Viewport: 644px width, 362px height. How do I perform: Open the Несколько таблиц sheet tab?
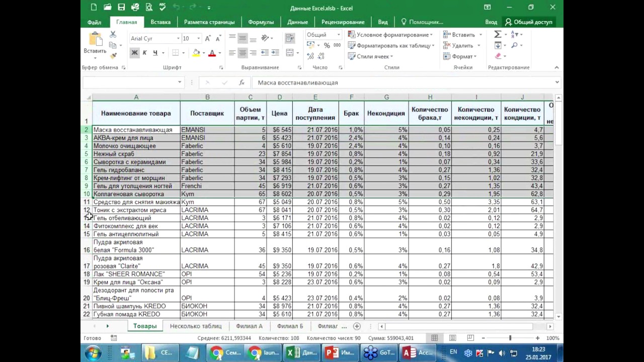tap(196, 326)
